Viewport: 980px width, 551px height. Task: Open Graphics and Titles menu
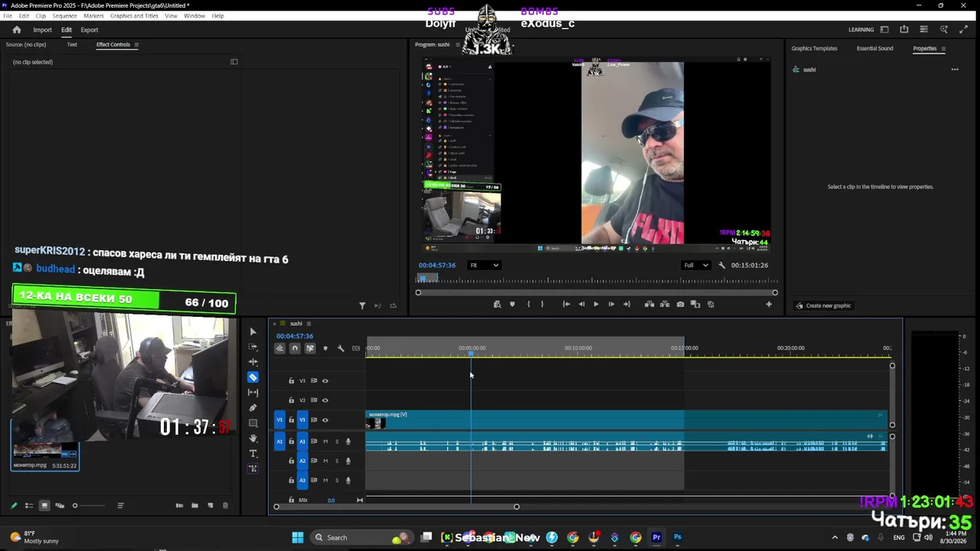click(134, 16)
